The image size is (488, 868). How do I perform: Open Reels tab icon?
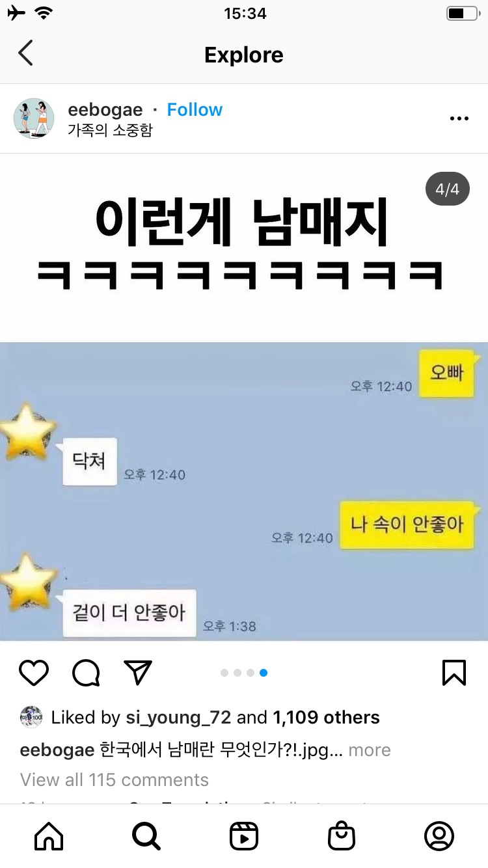tap(244, 836)
